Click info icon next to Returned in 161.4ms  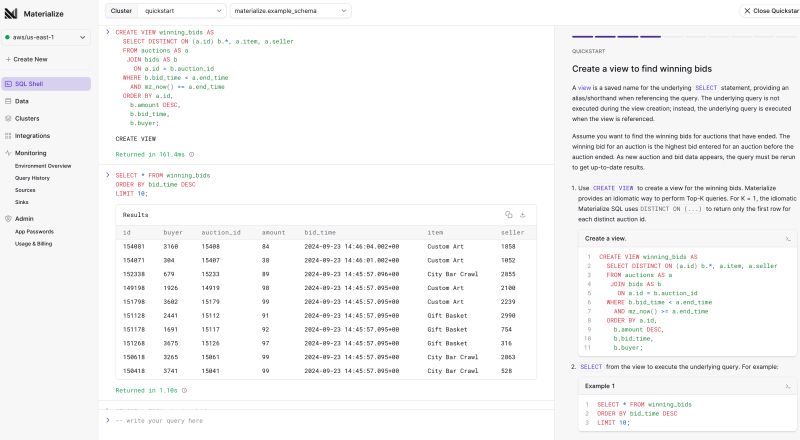(192, 154)
